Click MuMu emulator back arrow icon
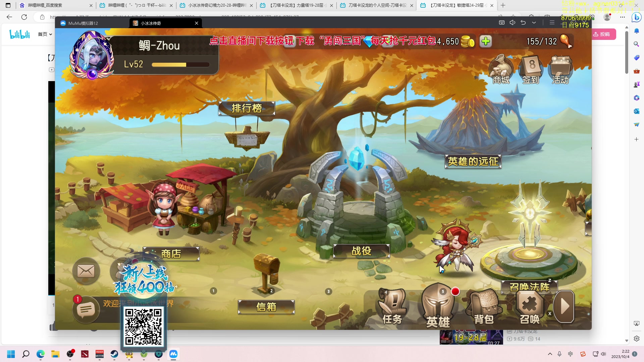Screen dimensions: 644x362 (523, 23)
